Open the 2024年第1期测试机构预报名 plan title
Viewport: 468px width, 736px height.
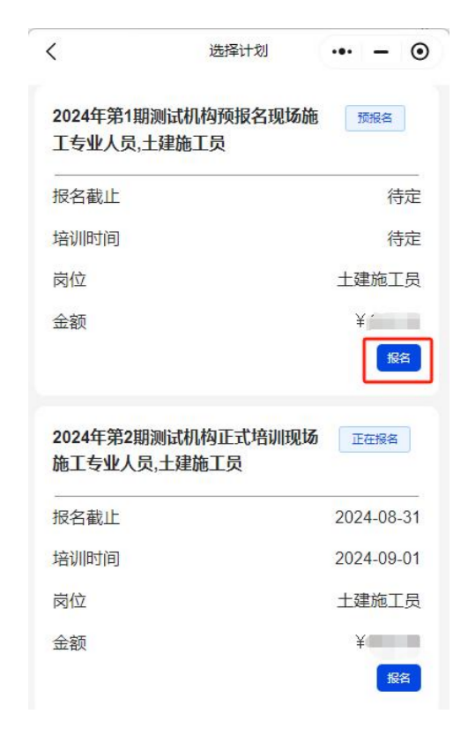pos(185,130)
